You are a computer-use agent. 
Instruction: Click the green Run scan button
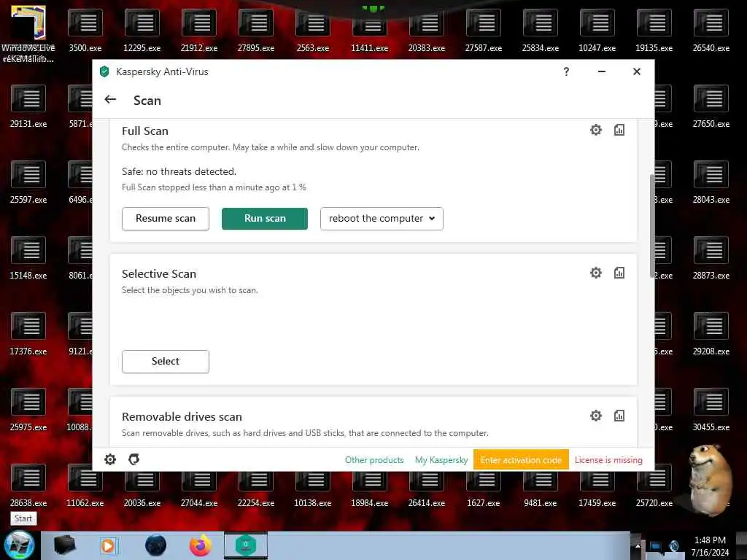264,219
